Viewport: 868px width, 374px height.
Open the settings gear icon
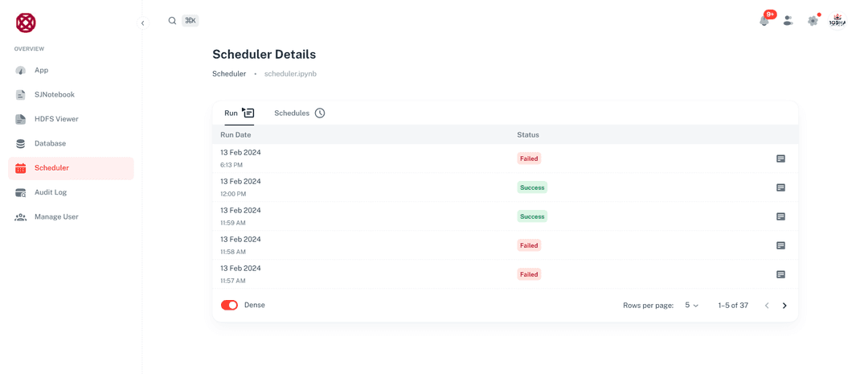click(813, 21)
